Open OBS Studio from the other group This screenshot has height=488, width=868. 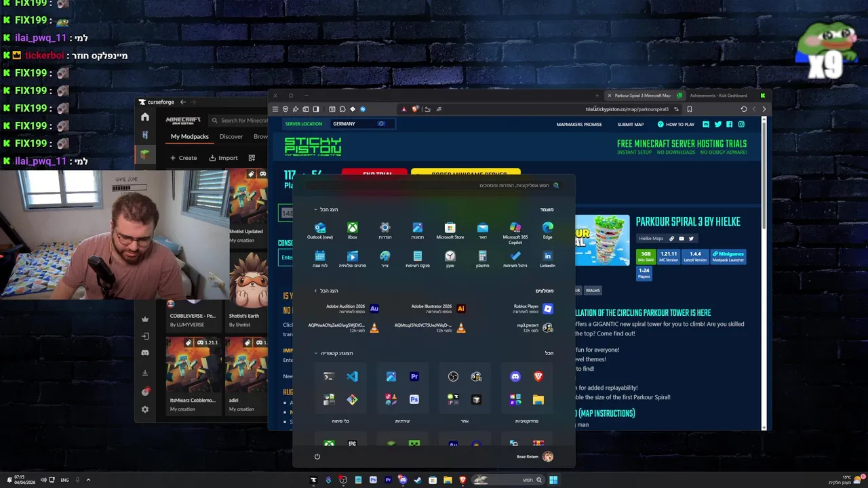(453, 376)
